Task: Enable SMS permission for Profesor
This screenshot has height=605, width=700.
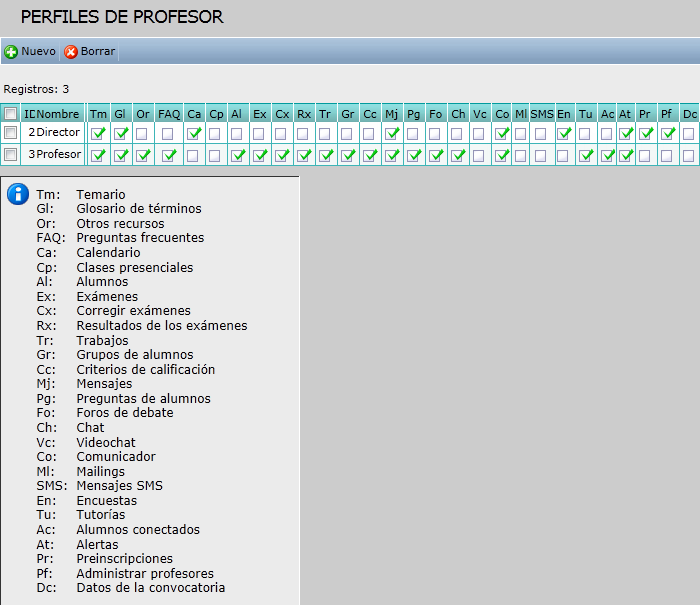Action: pos(541,155)
